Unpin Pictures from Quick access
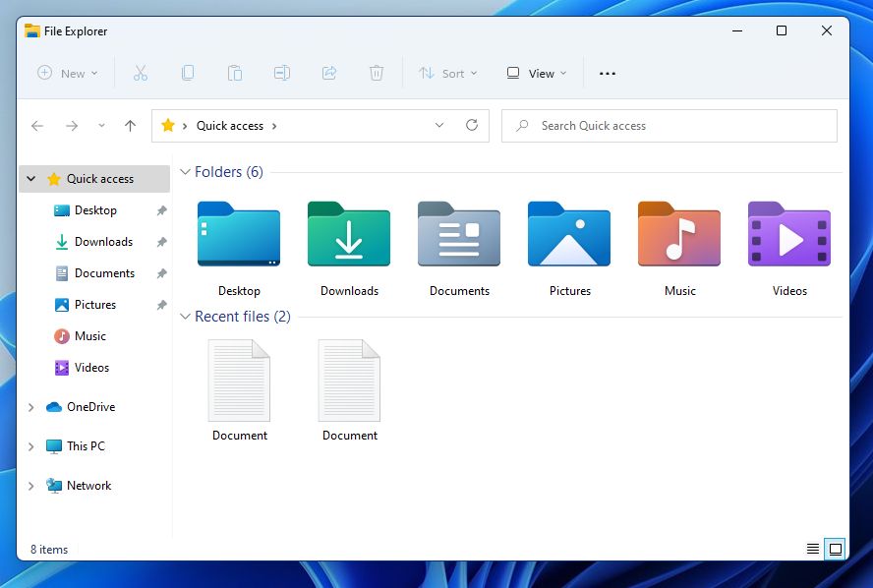The width and height of the screenshot is (873, 588). coord(163,305)
